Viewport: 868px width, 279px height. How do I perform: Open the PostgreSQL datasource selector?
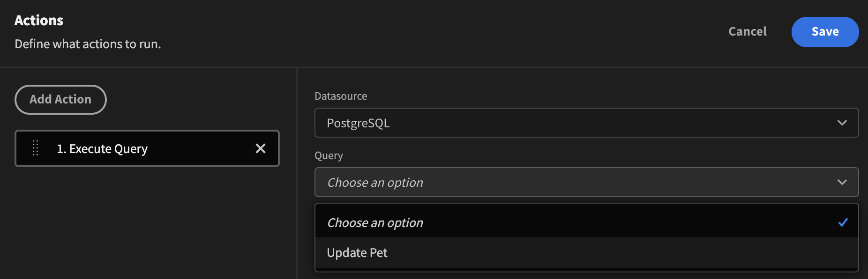click(586, 123)
